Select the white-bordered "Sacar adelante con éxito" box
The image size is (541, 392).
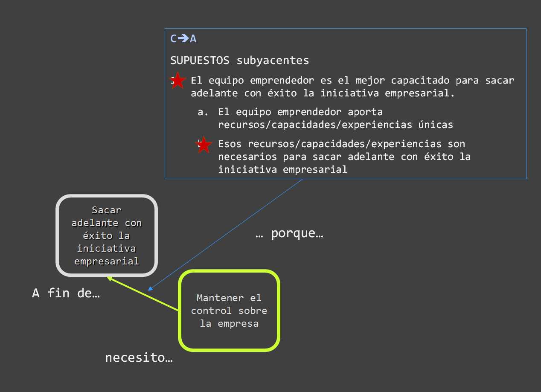tap(107, 235)
